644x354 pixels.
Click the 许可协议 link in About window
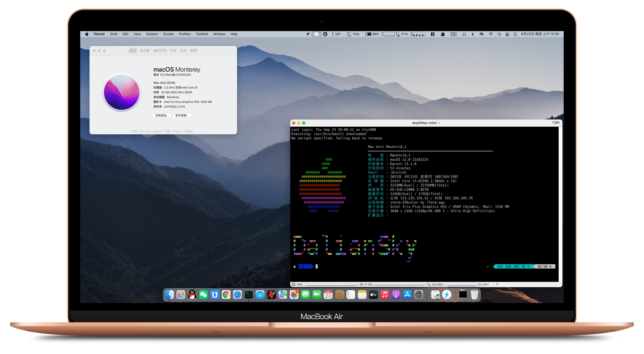[188, 132]
